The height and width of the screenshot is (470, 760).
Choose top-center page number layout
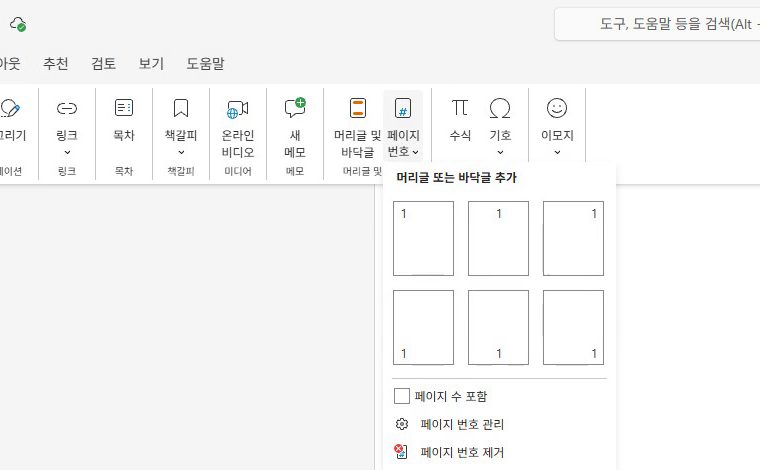498,238
